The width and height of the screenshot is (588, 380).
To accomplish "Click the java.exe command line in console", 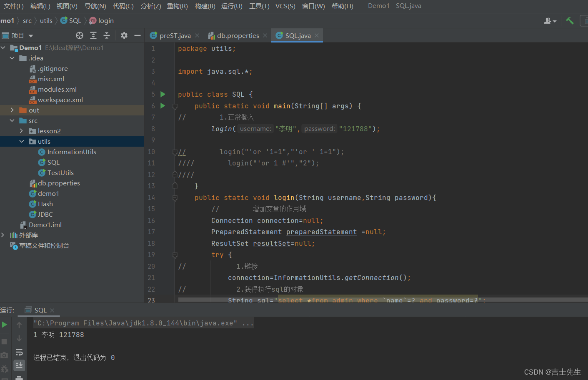I will pos(143,323).
